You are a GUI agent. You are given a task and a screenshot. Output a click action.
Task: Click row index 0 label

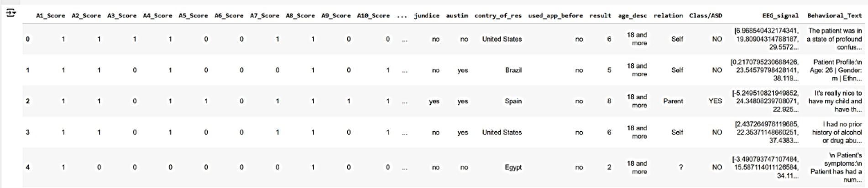tap(28, 39)
